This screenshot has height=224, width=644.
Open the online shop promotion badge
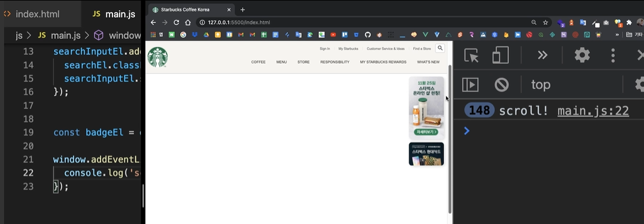426,108
